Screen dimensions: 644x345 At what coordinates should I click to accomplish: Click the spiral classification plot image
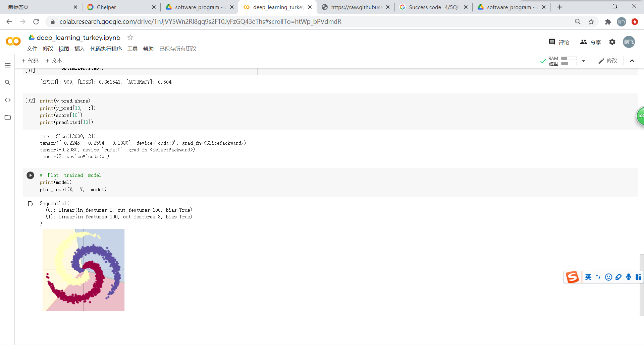pos(84,270)
